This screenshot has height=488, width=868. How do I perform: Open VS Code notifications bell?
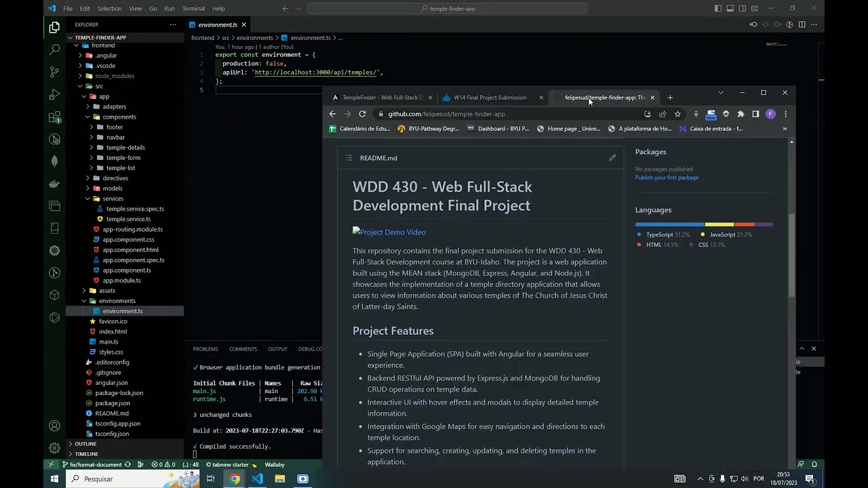[x=814, y=464]
